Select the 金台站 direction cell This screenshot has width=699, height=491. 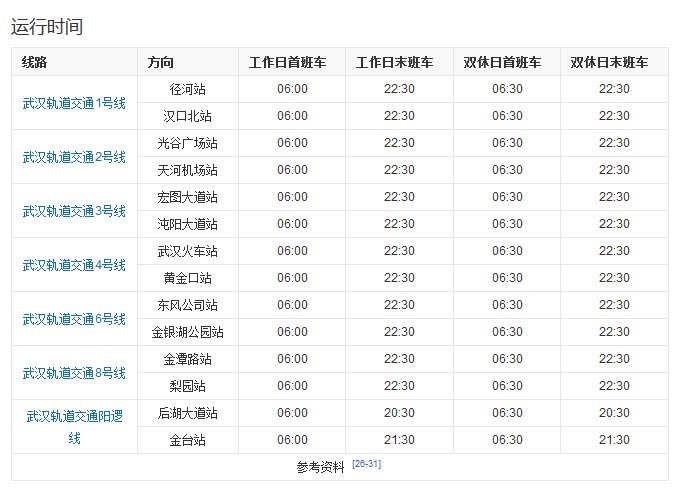188,440
